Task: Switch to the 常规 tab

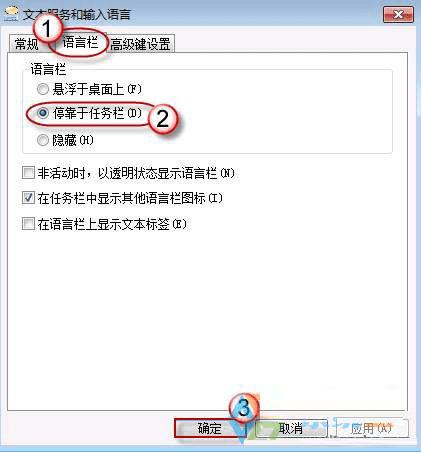Action: [x=26, y=44]
